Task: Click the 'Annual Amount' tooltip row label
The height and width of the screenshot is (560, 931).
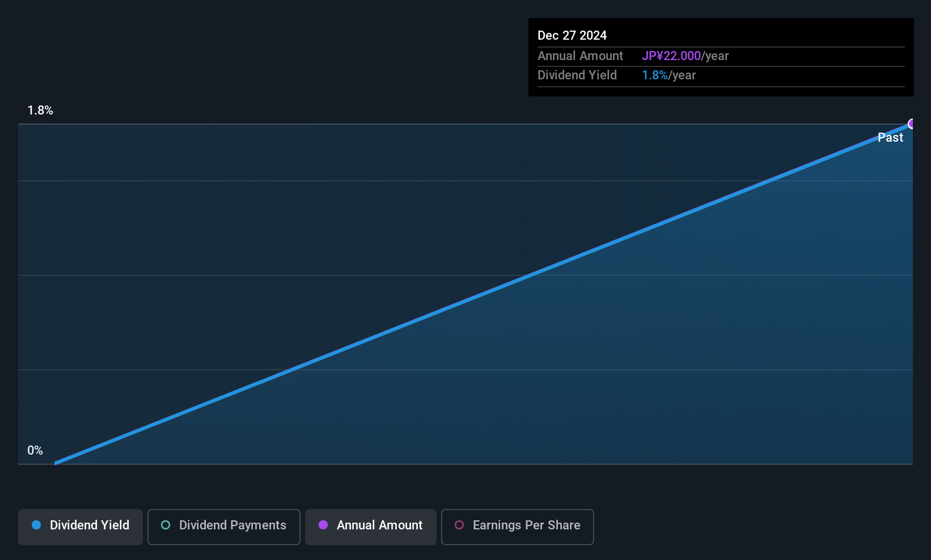Action: tap(580, 56)
